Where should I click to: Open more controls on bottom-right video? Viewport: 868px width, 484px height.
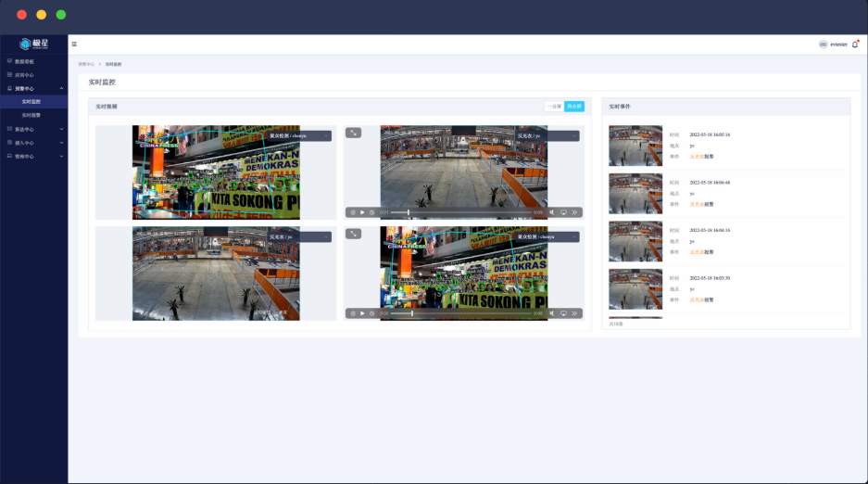(574, 313)
